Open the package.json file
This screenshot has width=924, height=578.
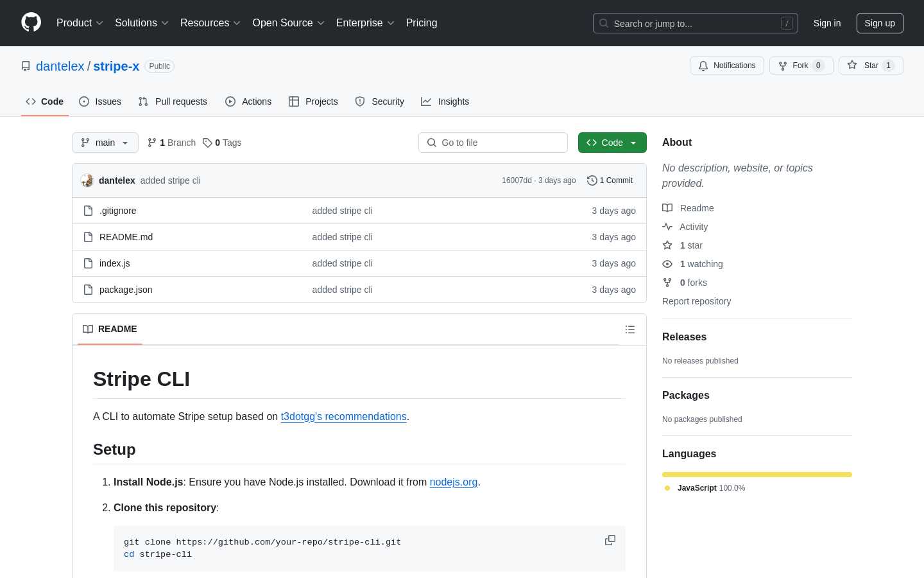point(126,290)
